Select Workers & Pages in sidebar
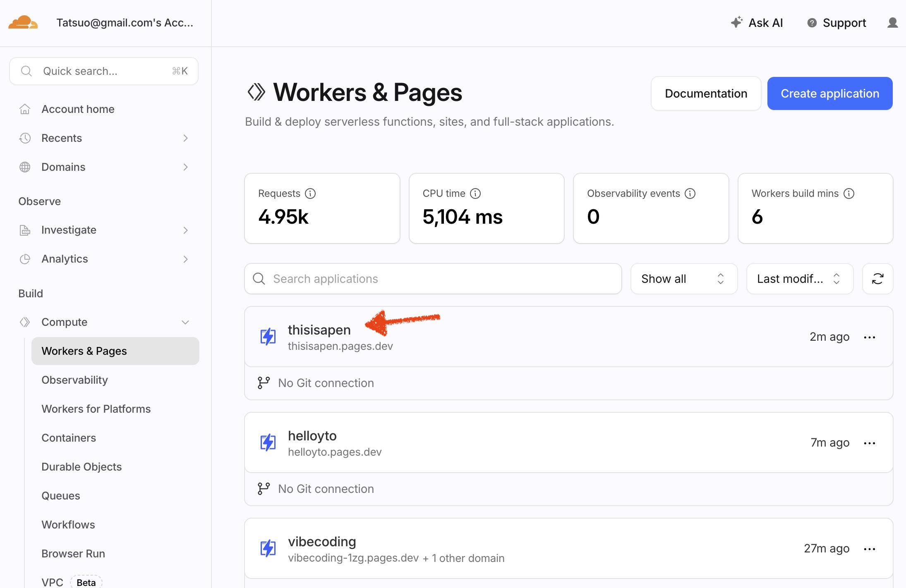 (115, 351)
